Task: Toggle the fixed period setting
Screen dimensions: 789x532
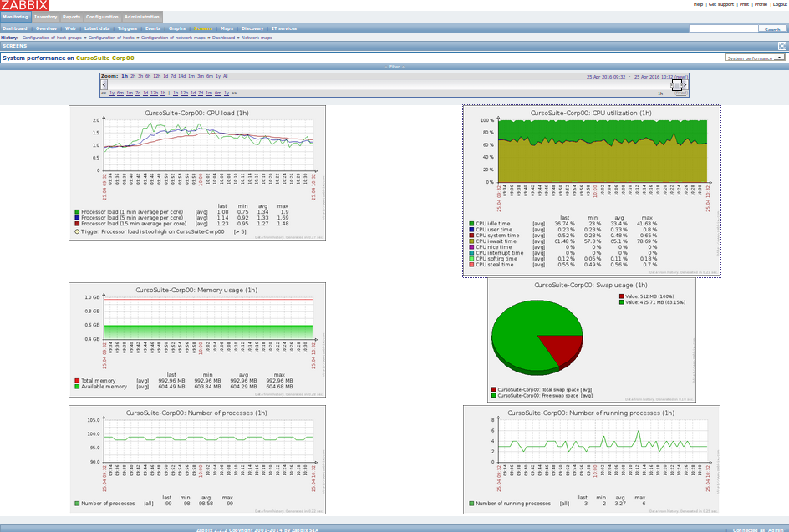Action: [x=680, y=94]
